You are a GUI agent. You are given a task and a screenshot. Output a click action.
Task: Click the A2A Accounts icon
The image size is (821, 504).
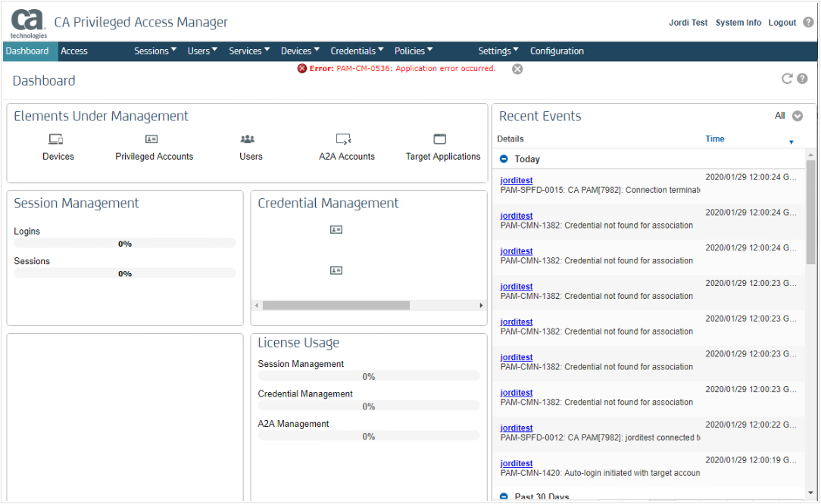[x=344, y=139]
